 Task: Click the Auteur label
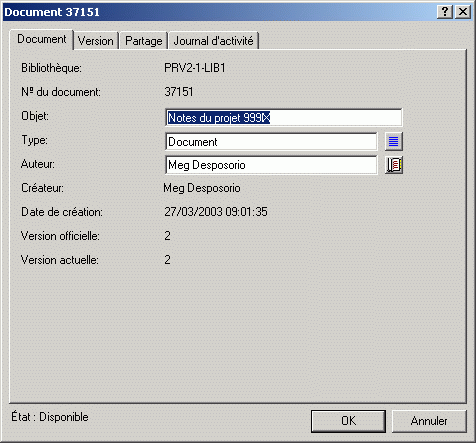[38, 164]
